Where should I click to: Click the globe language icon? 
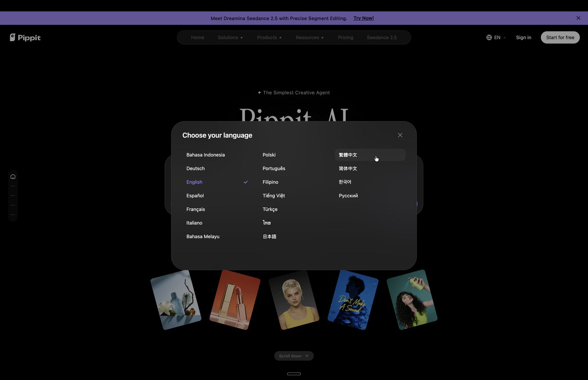tap(489, 38)
